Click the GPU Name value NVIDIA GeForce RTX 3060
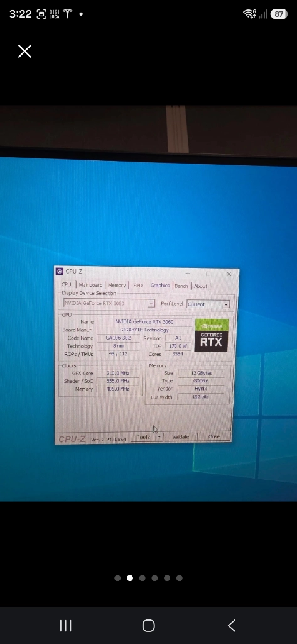The width and height of the screenshot is (297, 644). (144, 322)
